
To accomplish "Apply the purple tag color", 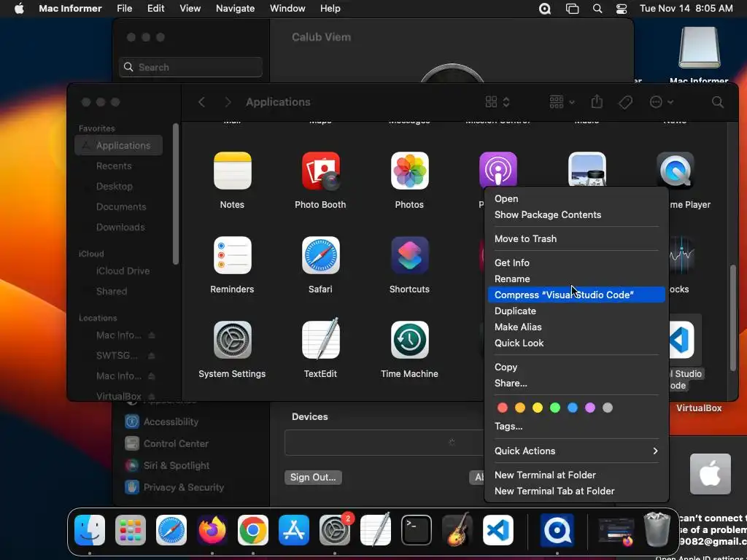I will point(589,408).
